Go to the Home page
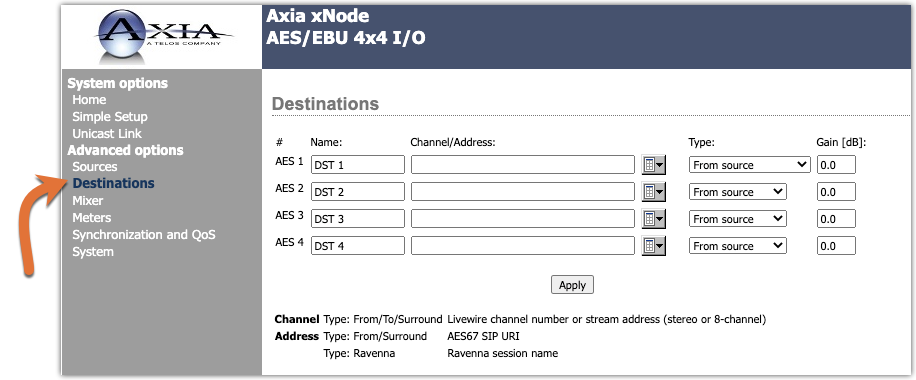This screenshot has height=380, width=916. [89, 99]
